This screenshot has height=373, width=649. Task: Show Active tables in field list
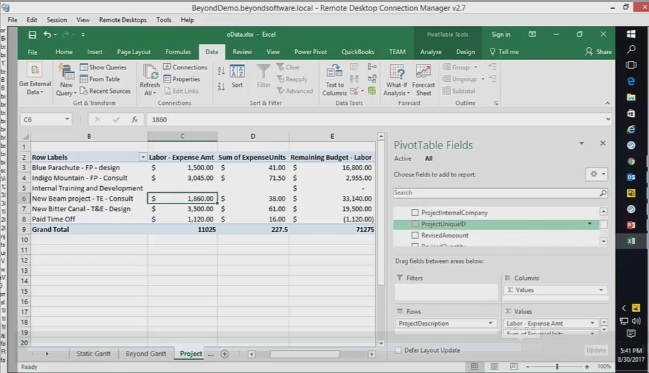(x=403, y=159)
